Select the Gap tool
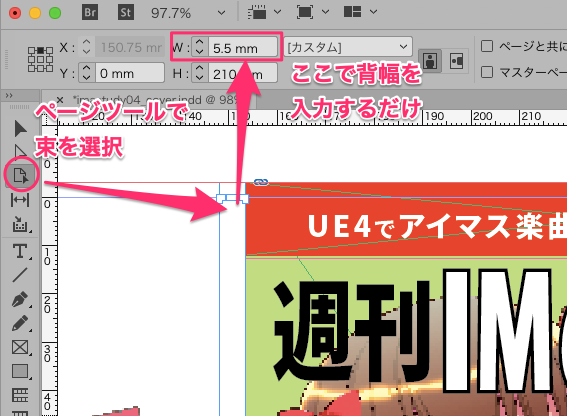 coord(20,200)
